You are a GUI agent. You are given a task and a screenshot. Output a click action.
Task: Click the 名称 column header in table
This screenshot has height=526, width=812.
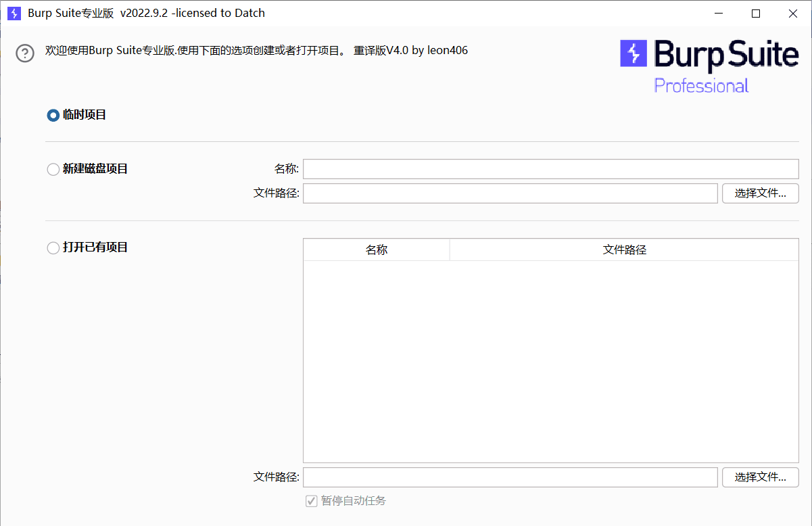click(377, 249)
